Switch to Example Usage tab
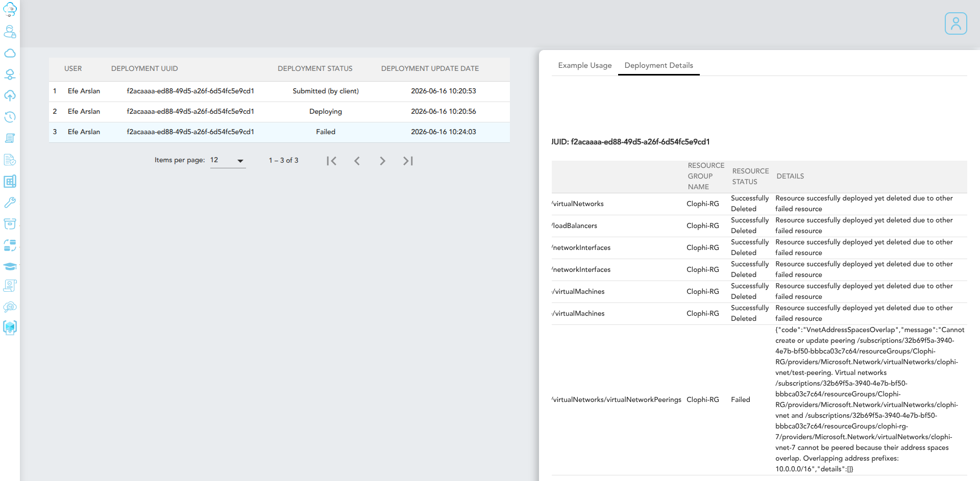Viewport: 980px width, 481px height. coord(585,65)
